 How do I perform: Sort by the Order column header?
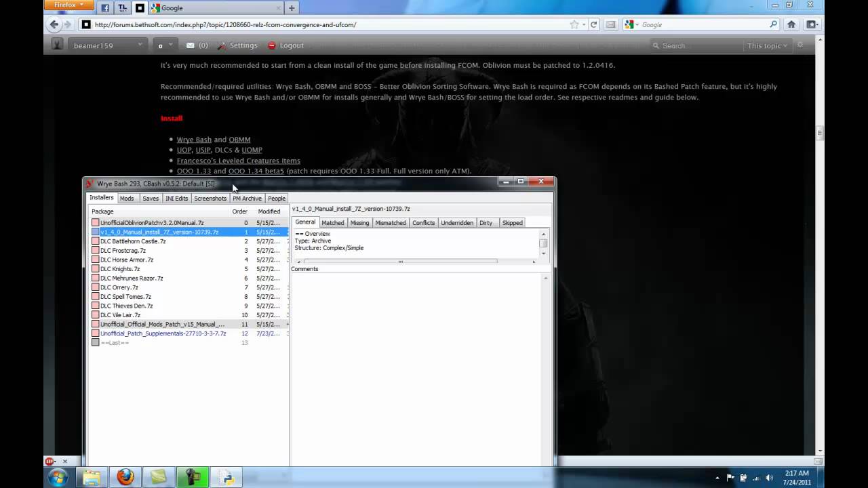[x=240, y=211]
